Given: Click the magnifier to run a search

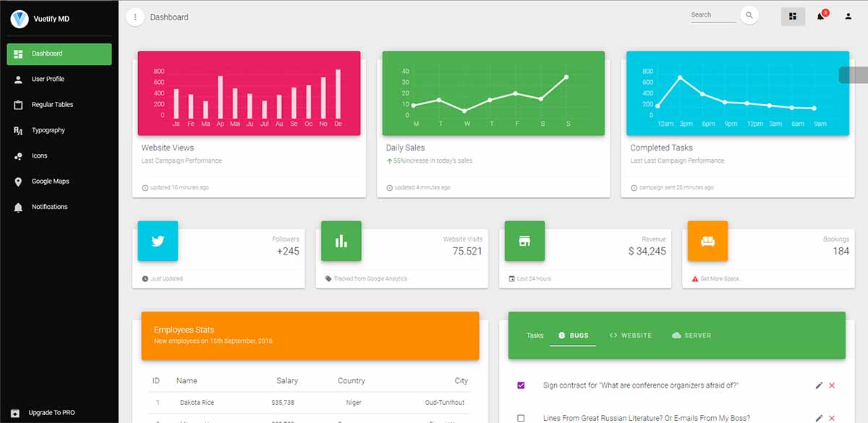Looking at the screenshot, I should [x=749, y=14].
